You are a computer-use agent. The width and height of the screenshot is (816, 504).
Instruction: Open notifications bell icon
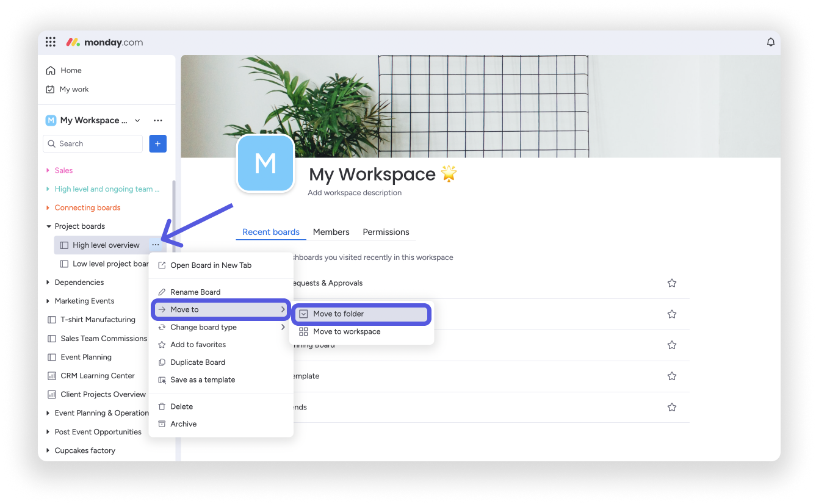(771, 42)
